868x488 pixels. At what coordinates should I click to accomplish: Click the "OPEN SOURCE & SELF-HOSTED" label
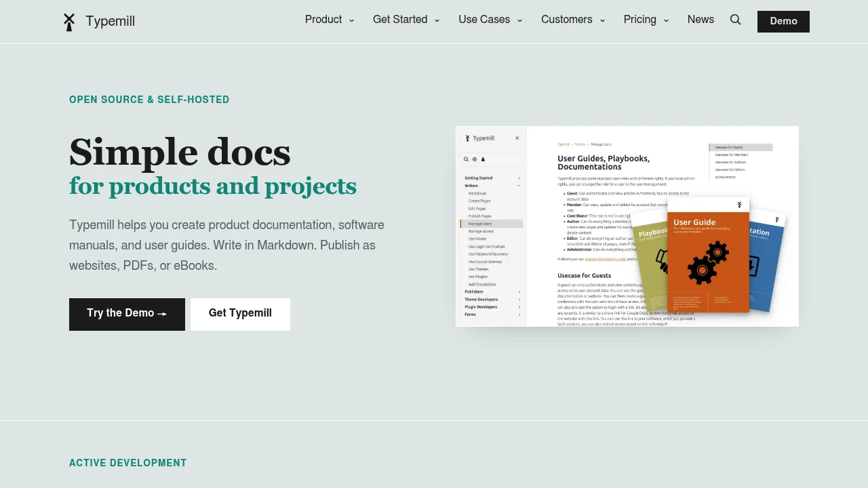click(x=149, y=100)
